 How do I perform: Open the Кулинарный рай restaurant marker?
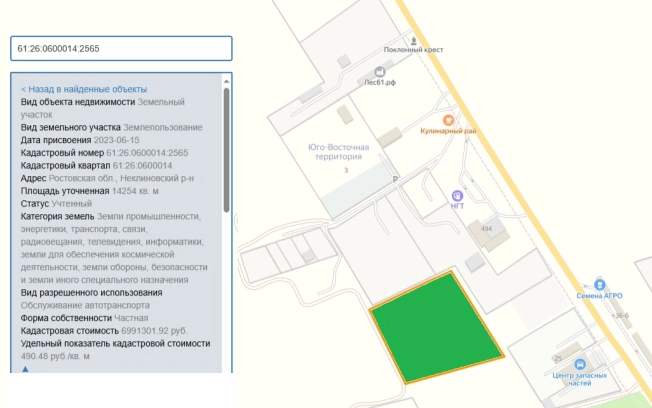[x=449, y=120]
